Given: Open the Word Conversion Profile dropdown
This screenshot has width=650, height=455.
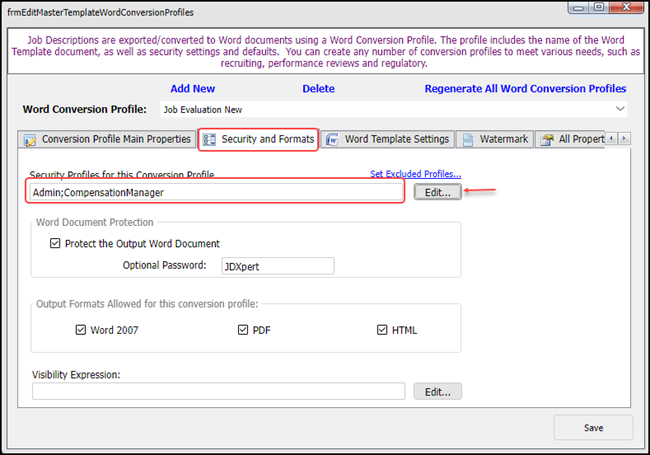Looking at the screenshot, I should click(x=620, y=109).
